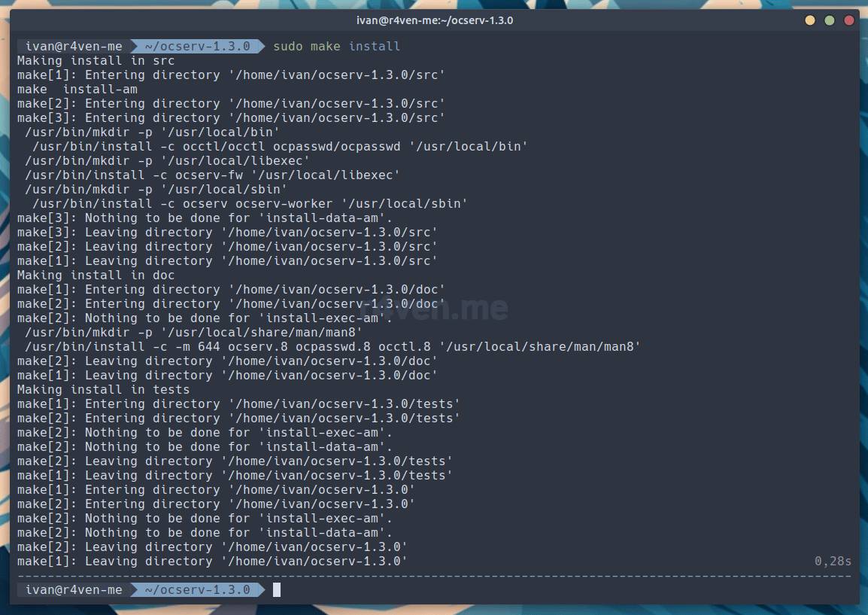Click the bottom '~/ocserv-1.3.0' path segment

[197, 590]
